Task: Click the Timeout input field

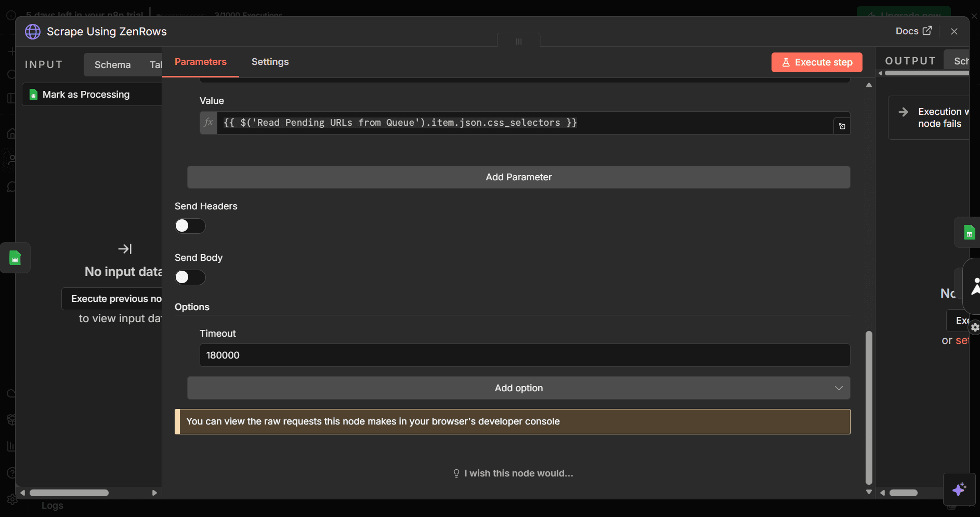Action: tap(525, 355)
